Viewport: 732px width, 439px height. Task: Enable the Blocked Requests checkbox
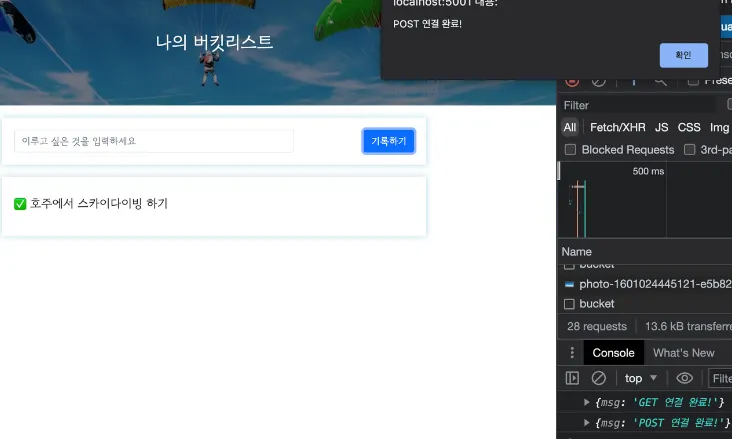pos(570,149)
